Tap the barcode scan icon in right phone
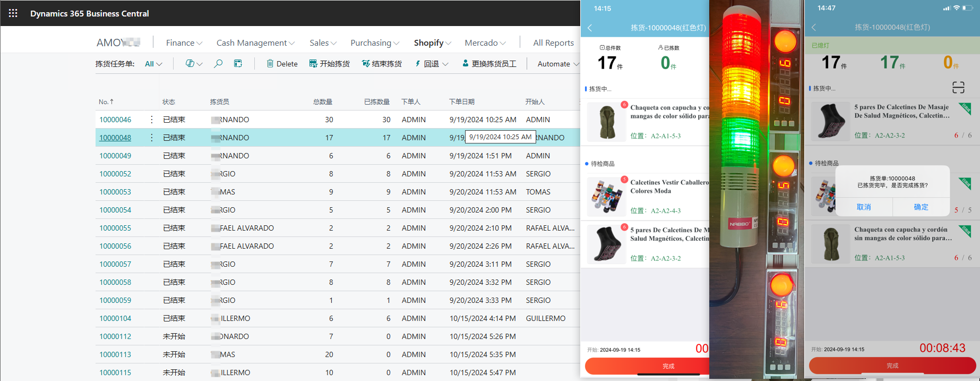The width and height of the screenshot is (980, 381). click(958, 88)
